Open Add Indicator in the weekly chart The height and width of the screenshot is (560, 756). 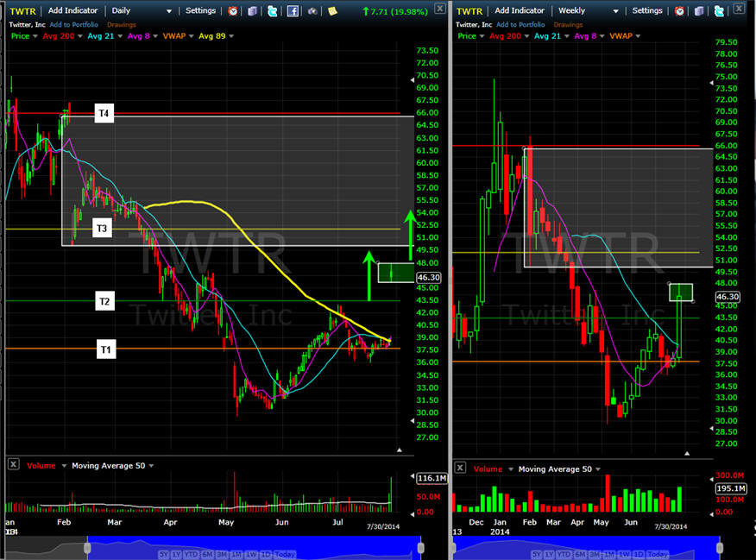pos(520,11)
